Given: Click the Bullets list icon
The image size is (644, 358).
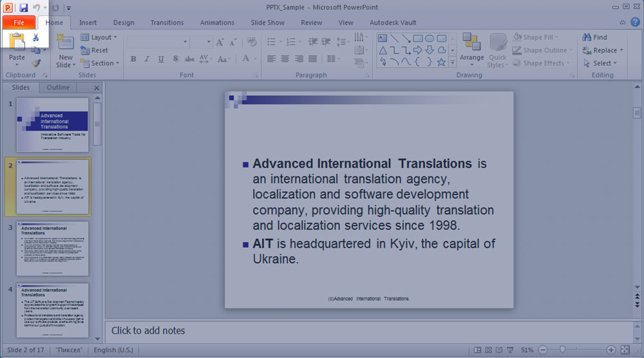Looking at the screenshot, I should (271, 42).
